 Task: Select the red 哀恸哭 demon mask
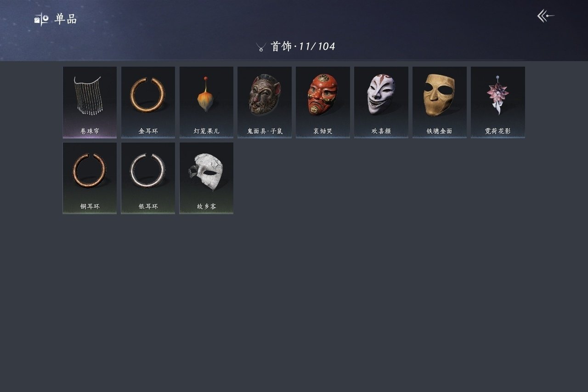323,102
